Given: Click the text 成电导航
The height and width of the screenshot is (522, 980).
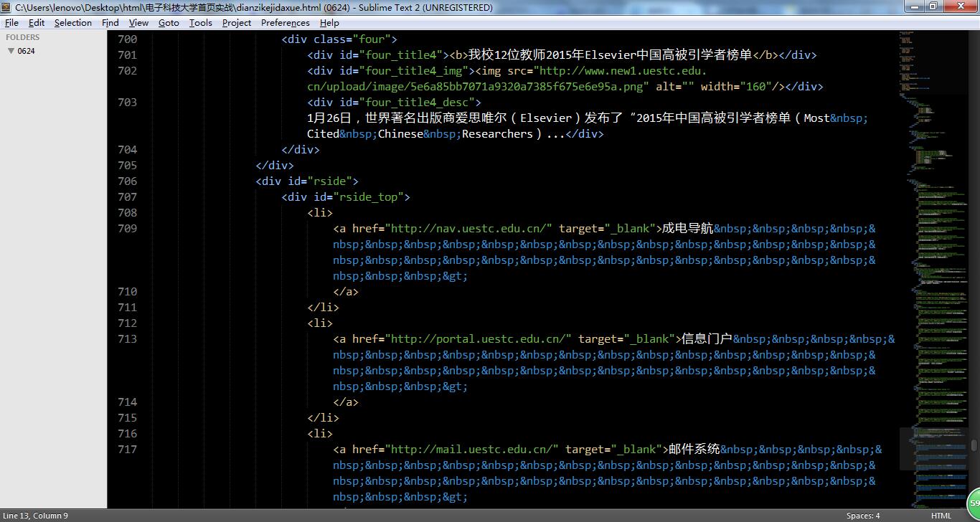Looking at the screenshot, I should pos(687,229).
